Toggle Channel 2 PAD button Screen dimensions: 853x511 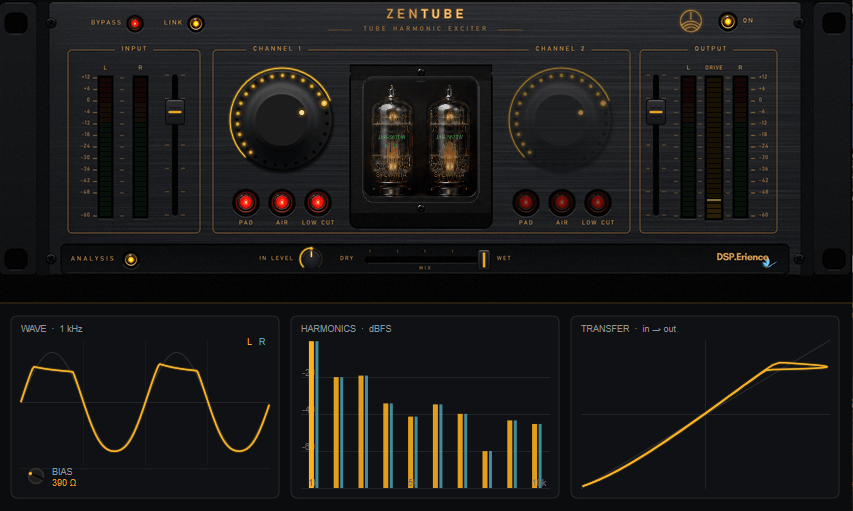click(526, 202)
